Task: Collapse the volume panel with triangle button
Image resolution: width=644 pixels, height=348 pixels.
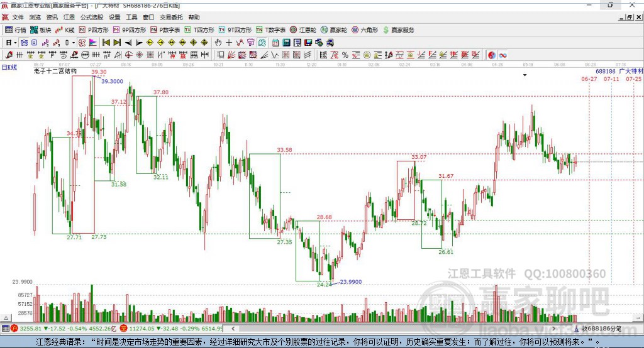Action: tap(6, 318)
